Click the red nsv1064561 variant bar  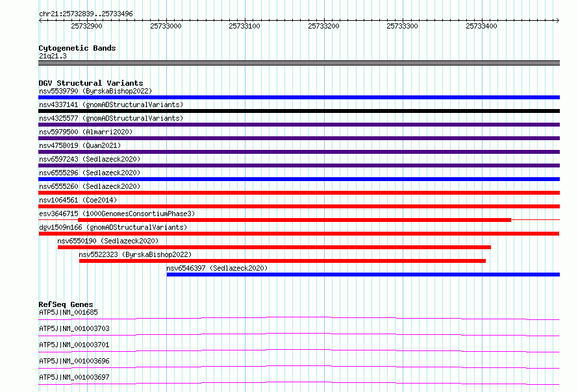point(299,206)
